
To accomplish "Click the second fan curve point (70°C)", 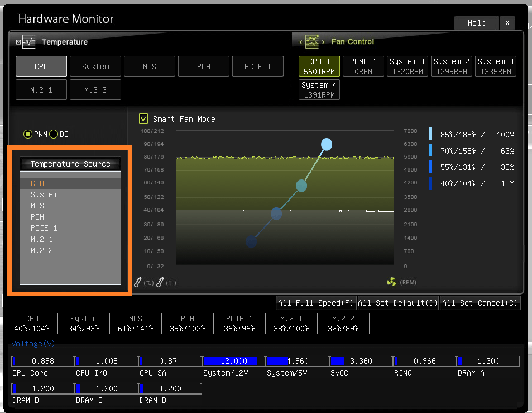I will pyautogui.click(x=301, y=186).
